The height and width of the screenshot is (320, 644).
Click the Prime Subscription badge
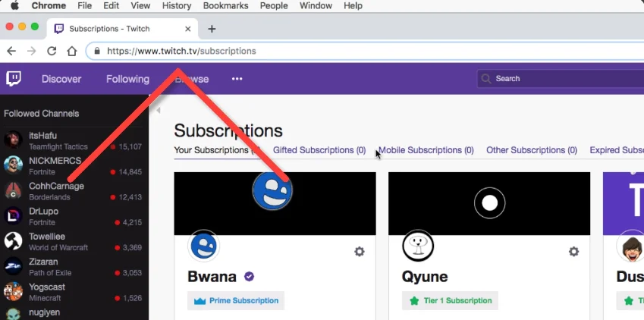[x=236, y=301]
